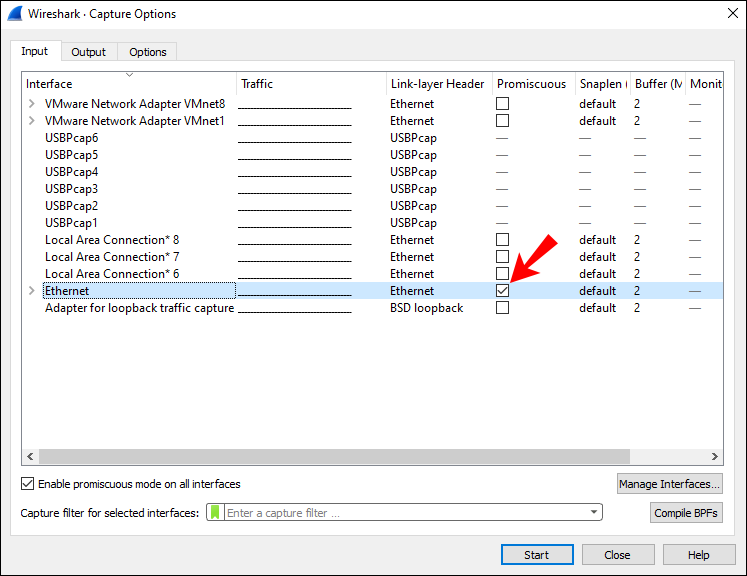Viewport: 747px width, 576px height.
Task: Open Help for capture options
Action: click(x=699, y=555)
